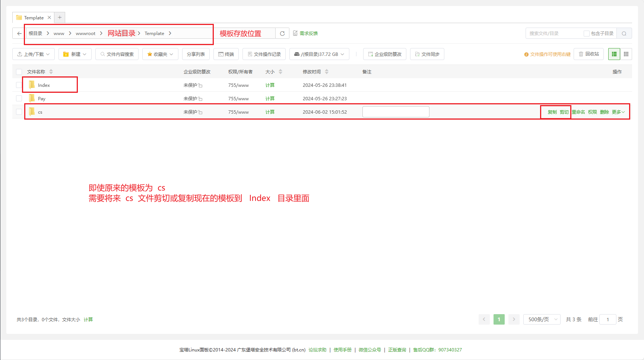This screenshot has height=360, width=644.
Task: Click 复制 for cs folder
Action: coord(552,112)
